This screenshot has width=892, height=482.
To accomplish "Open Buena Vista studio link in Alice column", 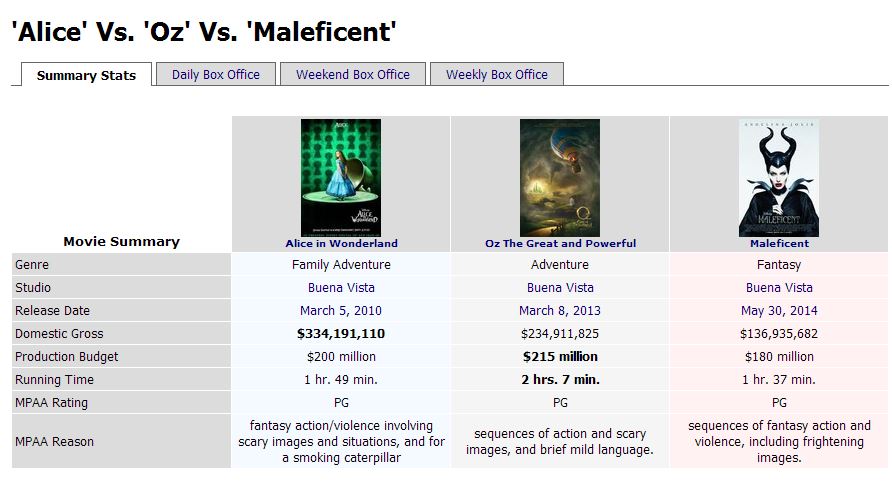I will (341, 288).
